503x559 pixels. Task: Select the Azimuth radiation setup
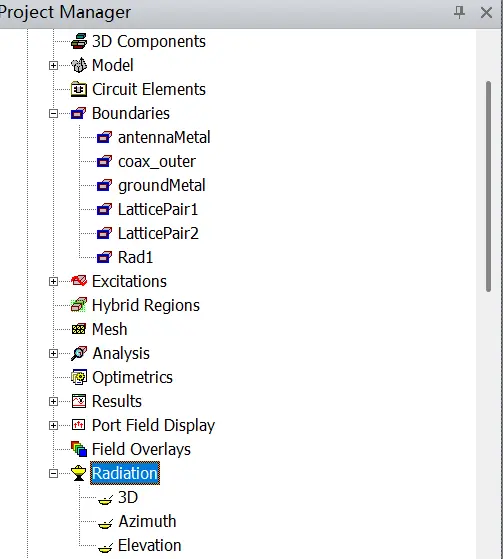pos(147,521)
